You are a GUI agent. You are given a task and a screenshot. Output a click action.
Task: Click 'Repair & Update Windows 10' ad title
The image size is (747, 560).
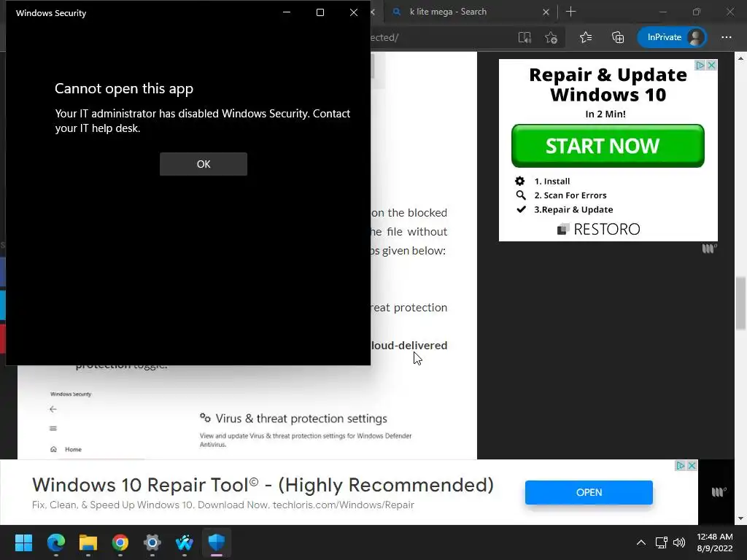click(x=608, y=85)
